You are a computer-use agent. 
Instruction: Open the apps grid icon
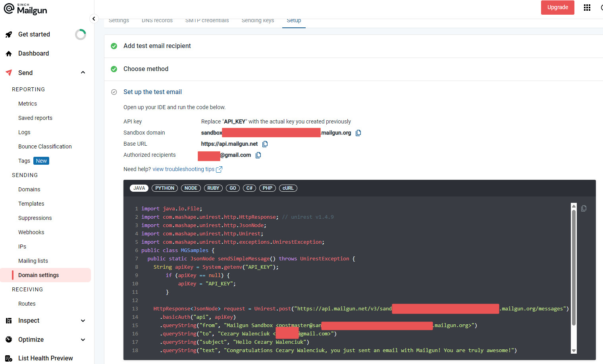coord(587,8)
